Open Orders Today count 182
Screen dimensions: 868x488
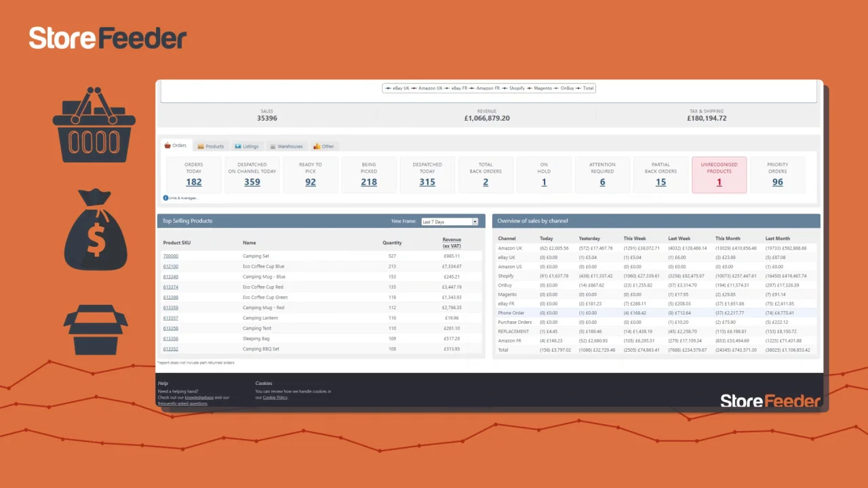(x=194, y=182)
